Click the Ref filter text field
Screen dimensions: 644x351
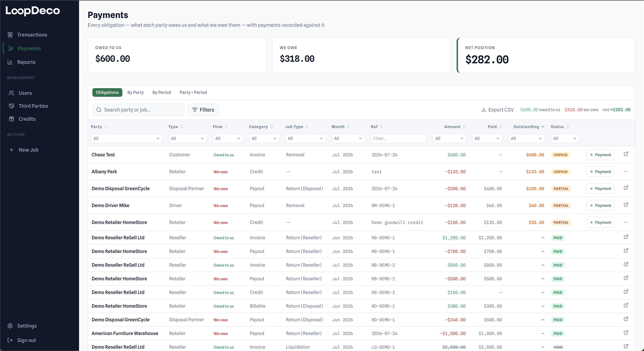399,139
